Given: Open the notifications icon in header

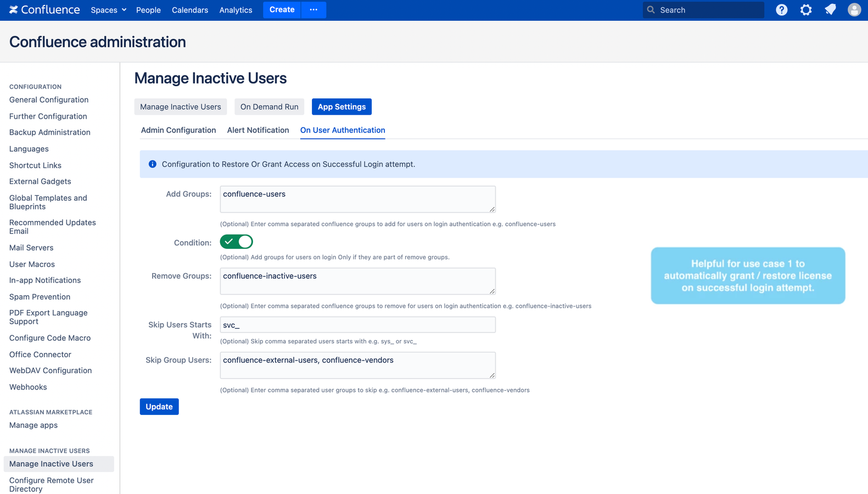Looking at the screenshot, I should point(830,10).
